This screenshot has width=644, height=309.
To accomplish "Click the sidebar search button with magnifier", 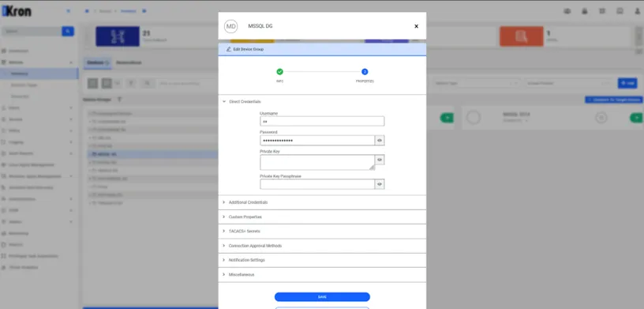I will coord(68,32).
